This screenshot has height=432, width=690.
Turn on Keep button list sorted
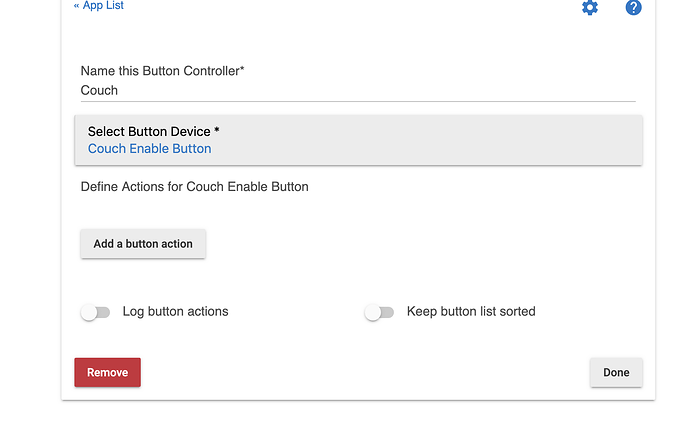379,312
